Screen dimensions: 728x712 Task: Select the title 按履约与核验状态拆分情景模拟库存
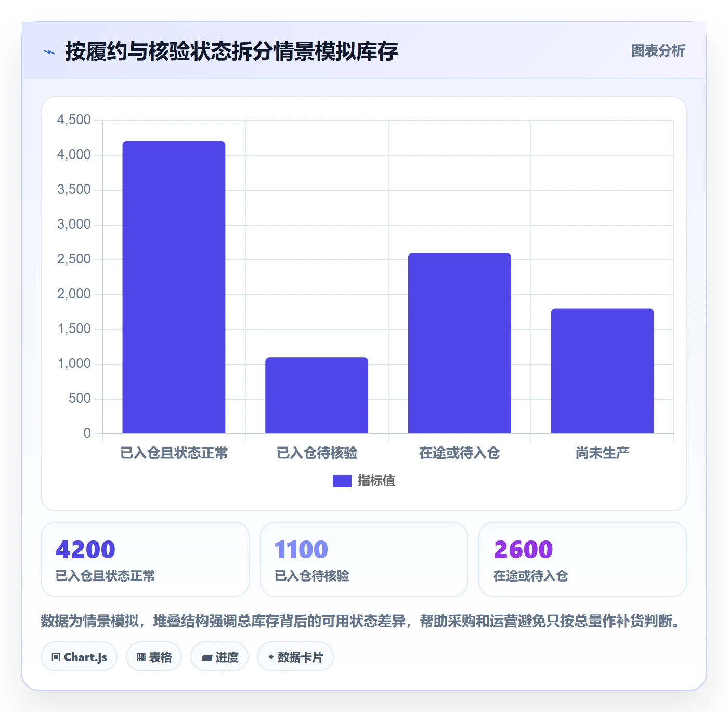tap(231, 51)
